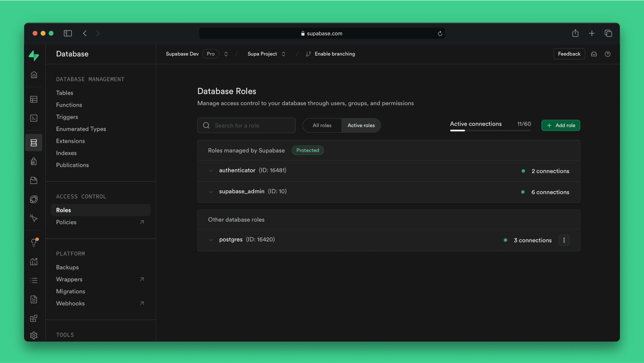644x363 pixels.
Task: Open the SQL Editor icon
Action: pyautogui.click(x=34, y=118)
